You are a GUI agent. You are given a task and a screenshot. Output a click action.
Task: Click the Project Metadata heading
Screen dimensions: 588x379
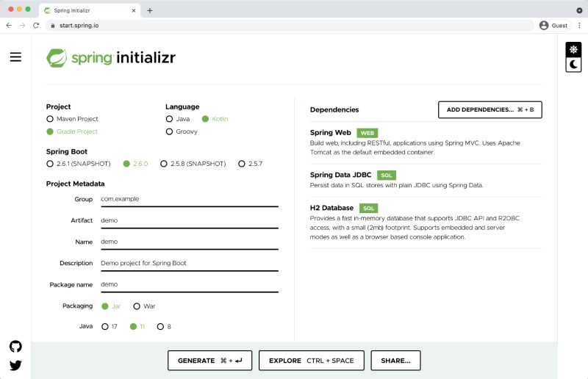click(x=76, y=184)
